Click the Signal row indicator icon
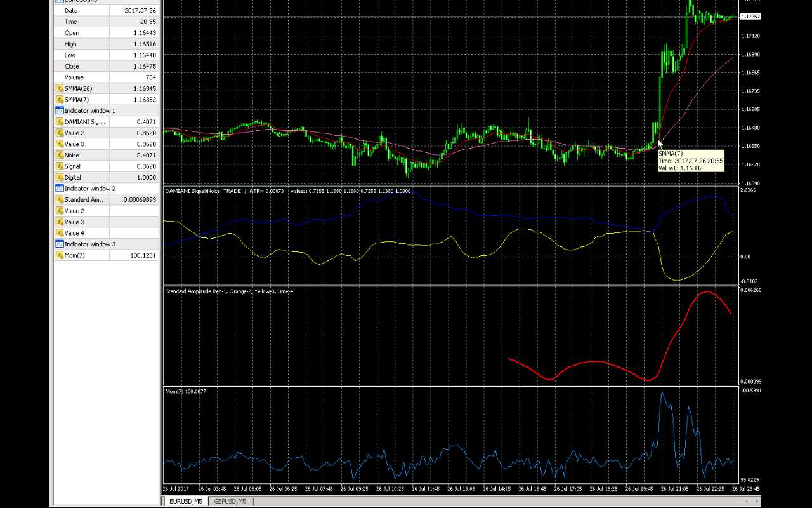The width and height of the screenshot is (812, 508). pos(60,166)
